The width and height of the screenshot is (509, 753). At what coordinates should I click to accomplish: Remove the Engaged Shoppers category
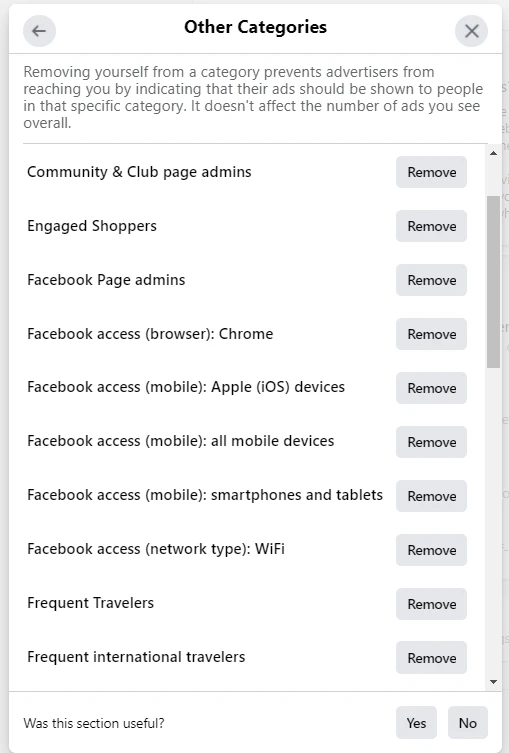431,226
